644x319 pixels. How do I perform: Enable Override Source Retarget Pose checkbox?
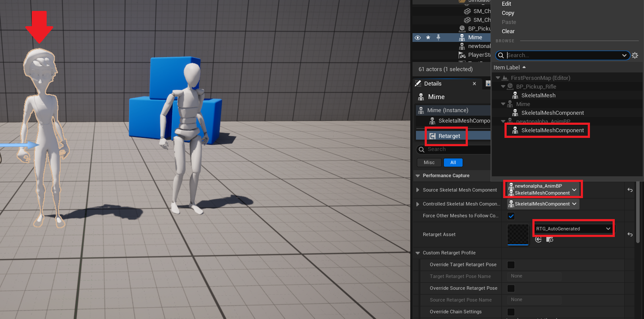(511, 288)
